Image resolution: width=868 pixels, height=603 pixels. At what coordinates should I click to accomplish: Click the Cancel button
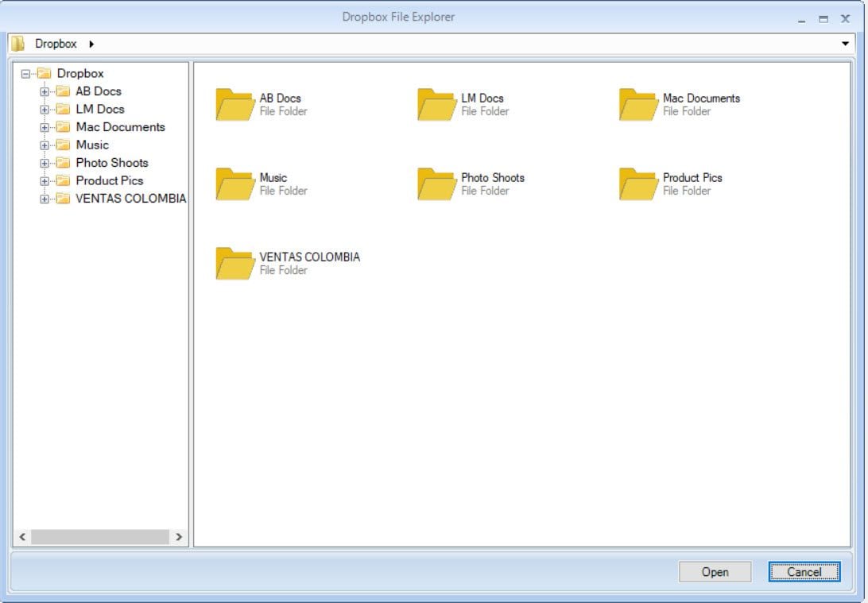[804, 572]
